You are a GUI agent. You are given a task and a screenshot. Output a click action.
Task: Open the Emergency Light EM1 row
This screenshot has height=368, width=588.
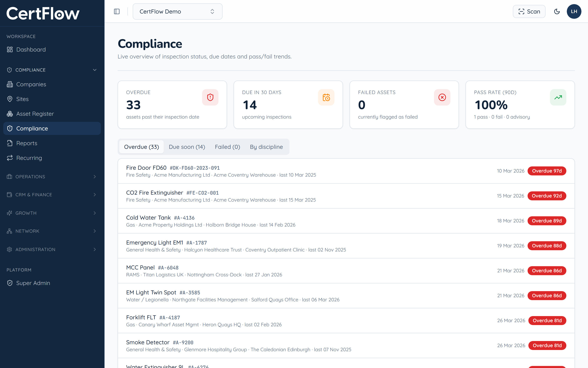tap(346, 246)
